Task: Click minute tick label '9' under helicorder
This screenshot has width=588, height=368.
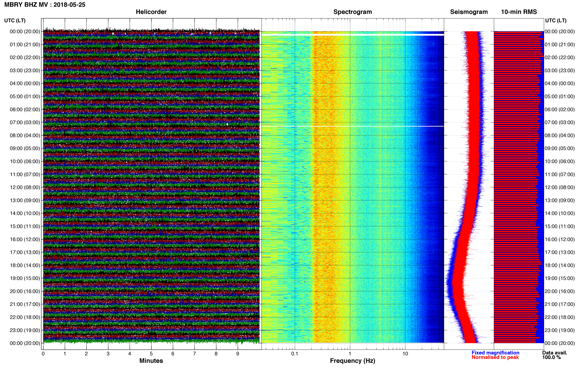Action: 238,354
